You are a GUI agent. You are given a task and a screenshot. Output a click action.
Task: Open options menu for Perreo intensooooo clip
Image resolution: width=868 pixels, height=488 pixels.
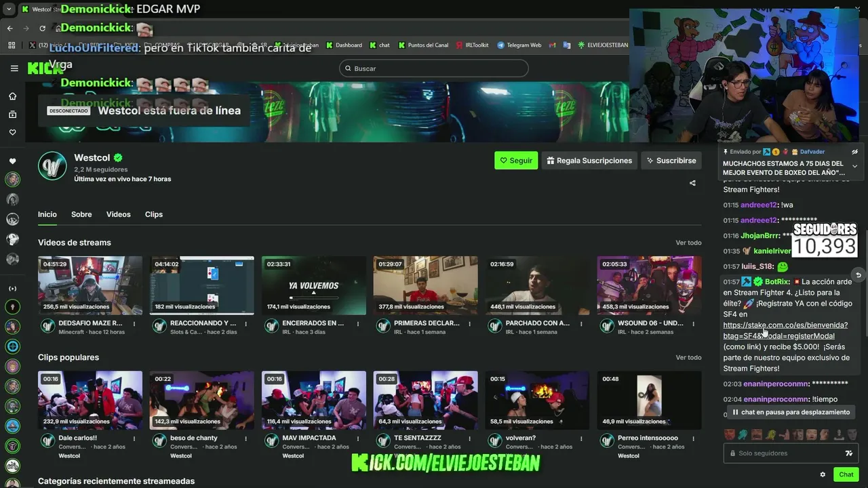[694, 439]
